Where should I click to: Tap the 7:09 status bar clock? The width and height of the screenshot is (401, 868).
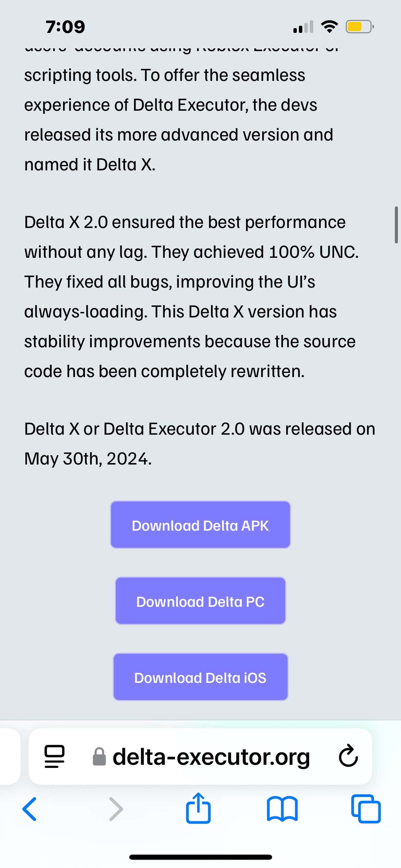[x=65, y=27]
